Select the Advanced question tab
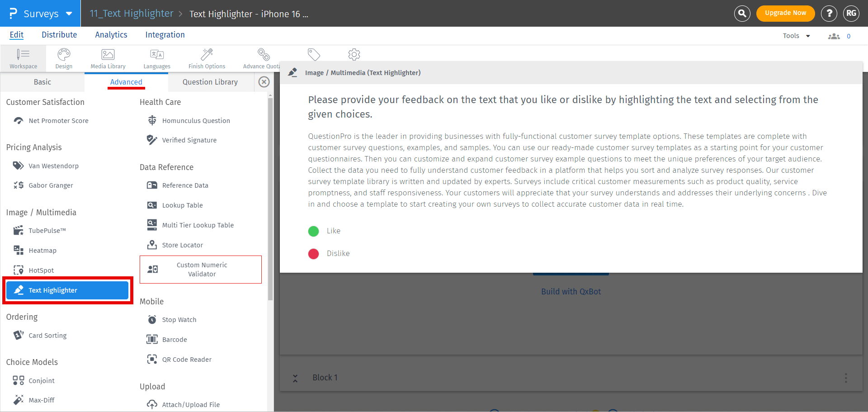This screenshot has height=412, width=868. [x=126, y=82]
